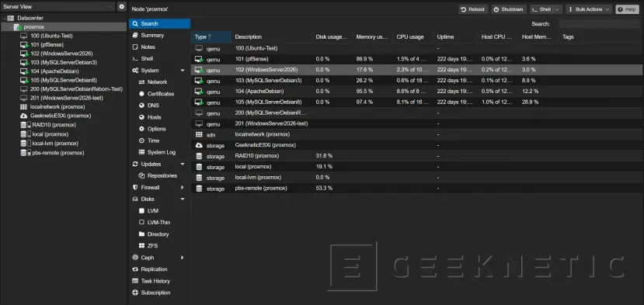This screenshot has width=644, height=305.
Task: Collapse the System menu section arrow
Action: [x=183, y=71]
